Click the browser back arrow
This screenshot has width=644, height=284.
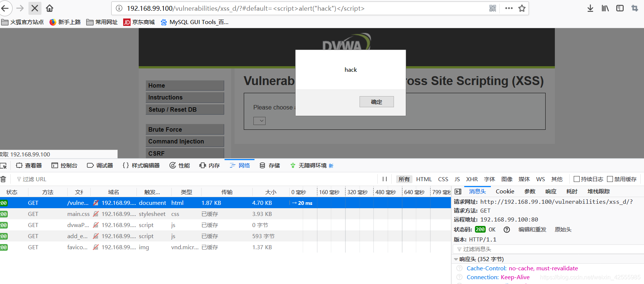pyautogui.click(x=5, y=8)
